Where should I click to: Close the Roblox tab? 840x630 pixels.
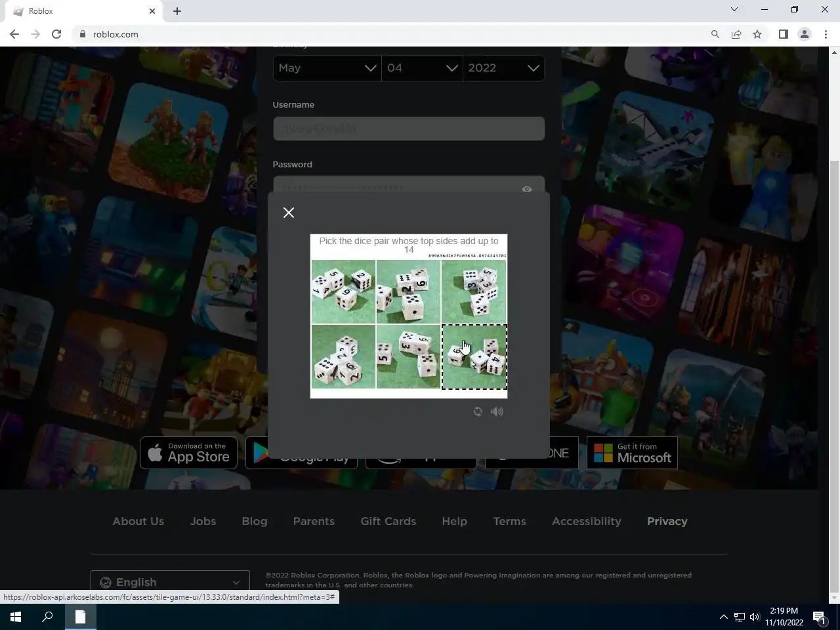[x=152, y=11]
